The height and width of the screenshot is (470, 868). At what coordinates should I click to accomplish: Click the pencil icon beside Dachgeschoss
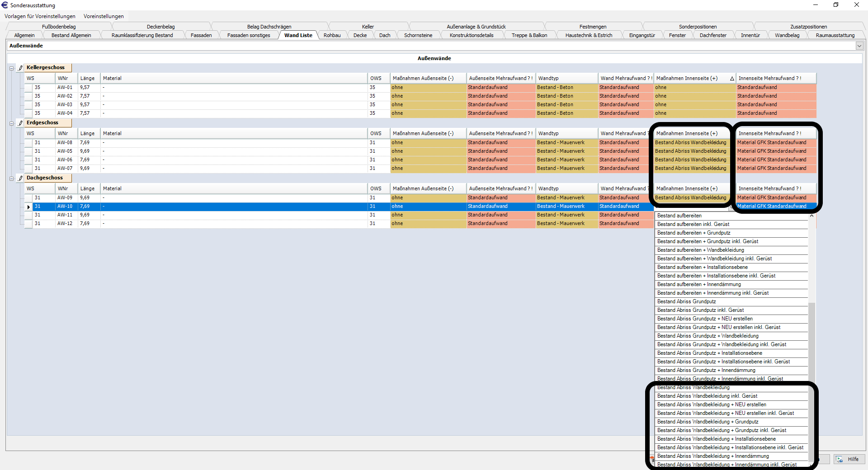click(x=20, y=178)
